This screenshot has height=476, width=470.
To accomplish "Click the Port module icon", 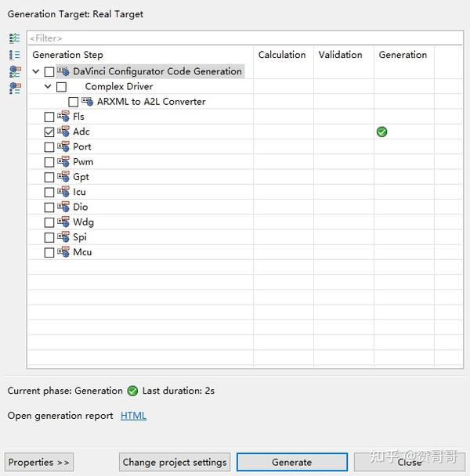I will click(63, 146).
